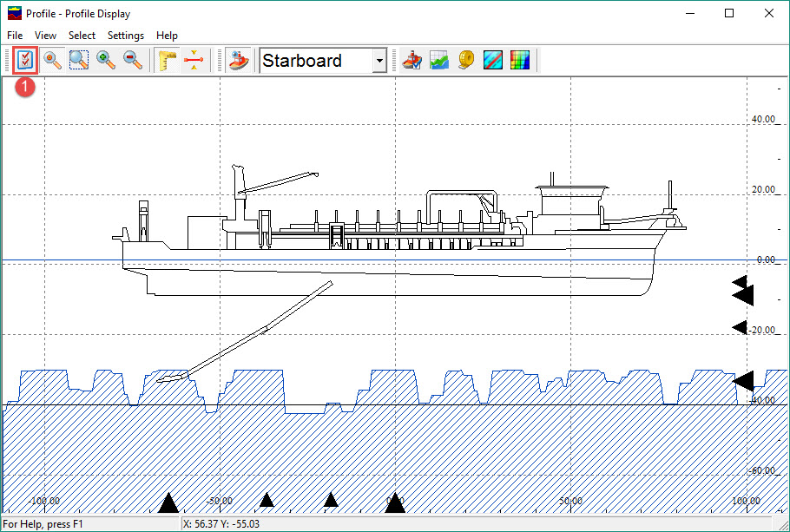Click the large triangle marker at 0.00

[395, 502]
